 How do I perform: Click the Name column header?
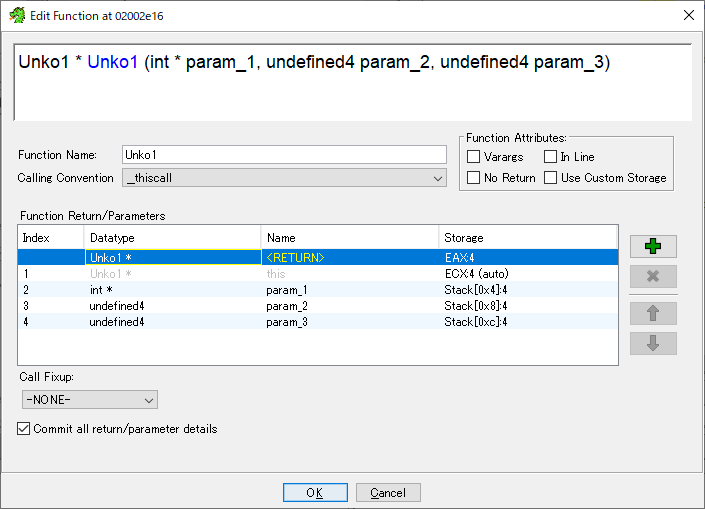tap(349, 237)
